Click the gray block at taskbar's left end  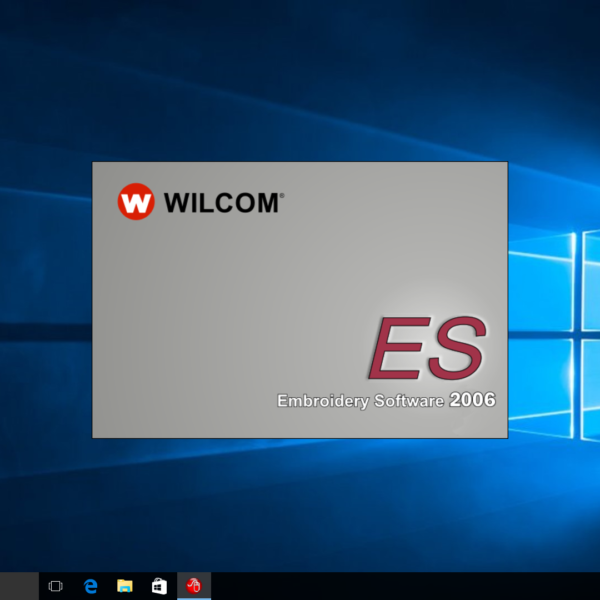point(19,586)
